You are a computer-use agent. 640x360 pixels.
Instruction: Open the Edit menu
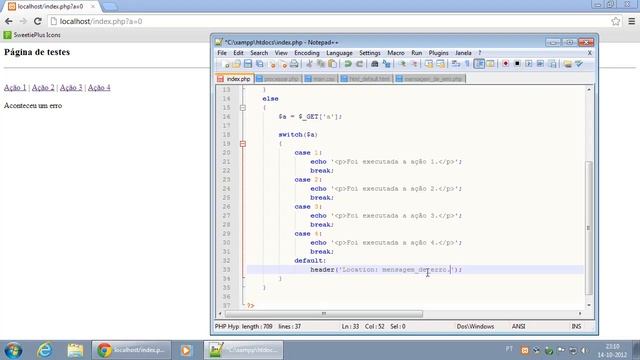(x=238, y=53)
